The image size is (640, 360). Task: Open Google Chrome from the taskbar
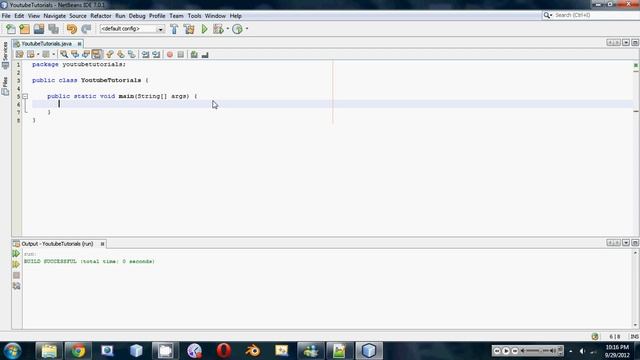pyautogui.click(x=78, y=351)
